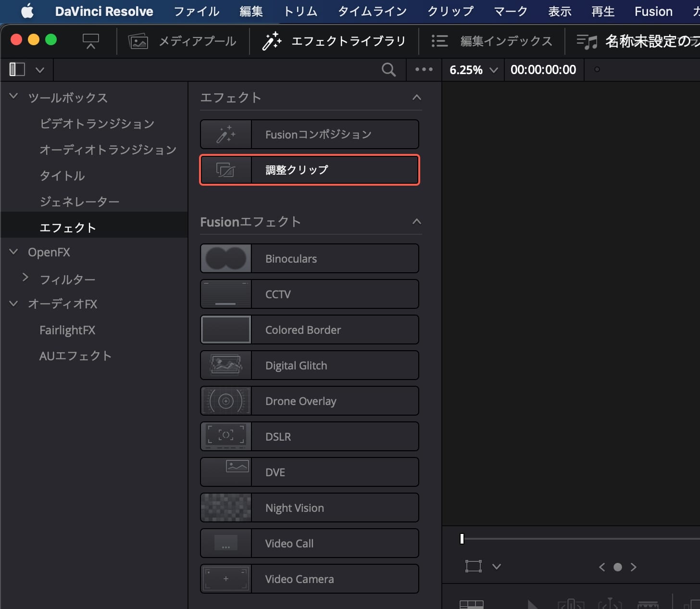Open the タイムライン menu
Screen dimensions: 700x609
(x=372, y=12)
